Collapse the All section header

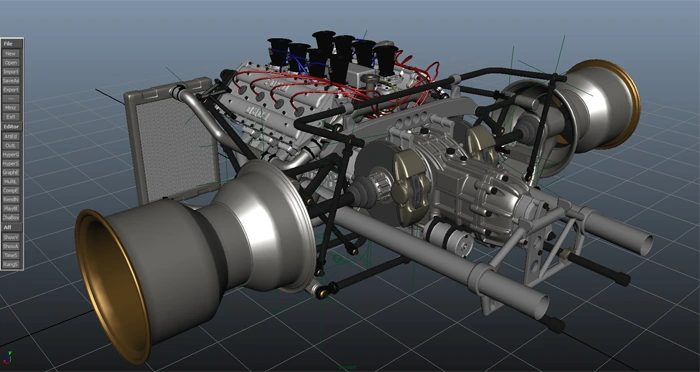click(12, 227)
